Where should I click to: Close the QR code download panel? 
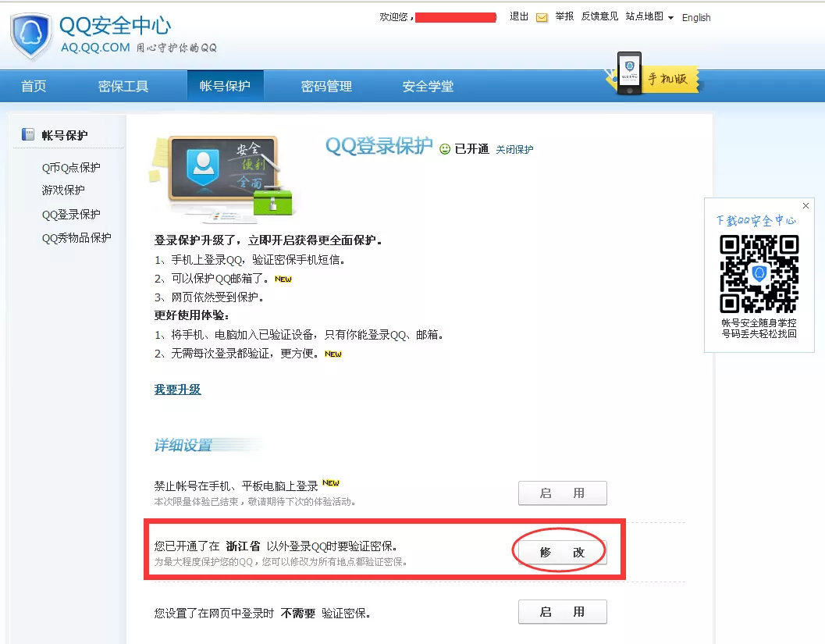click(805, 205)
